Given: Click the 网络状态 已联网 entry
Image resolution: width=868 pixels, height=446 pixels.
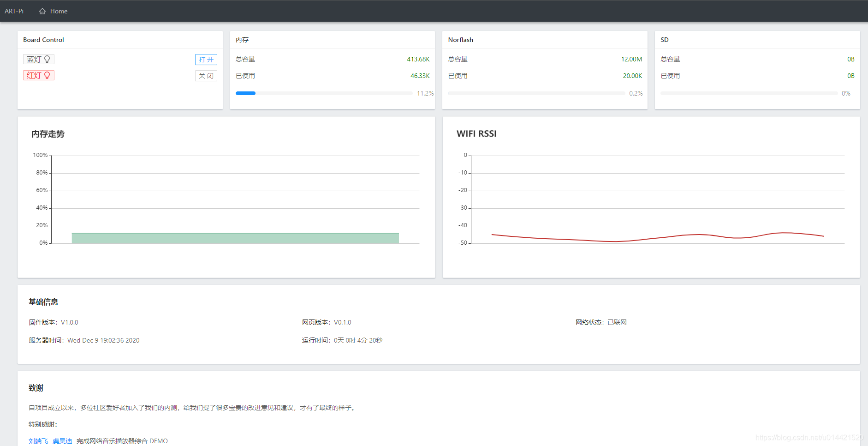Looking at the screenshot, I should (601, 322).
